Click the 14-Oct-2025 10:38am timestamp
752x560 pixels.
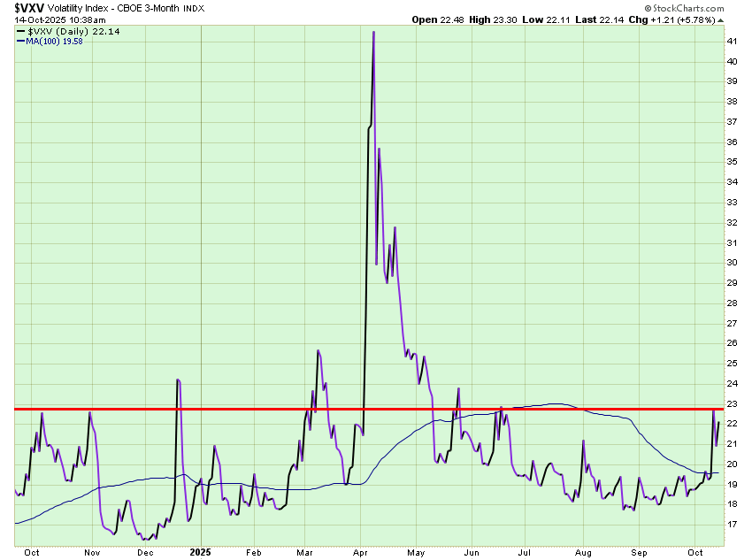(x=60, y=20)
